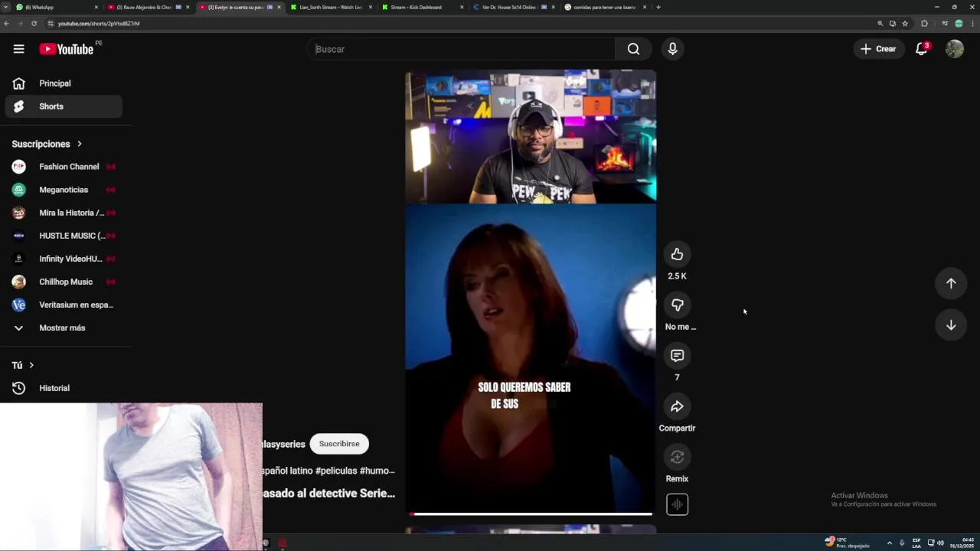980x551 pixels.
Task: Like the Short with thumbs up
Action: point(677,254)
